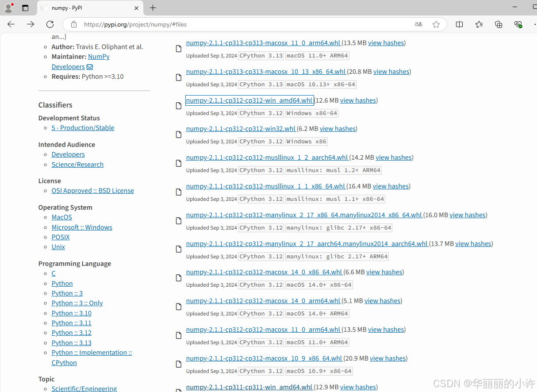
Task: Open the split screen icon
Action: pos(460,24)
